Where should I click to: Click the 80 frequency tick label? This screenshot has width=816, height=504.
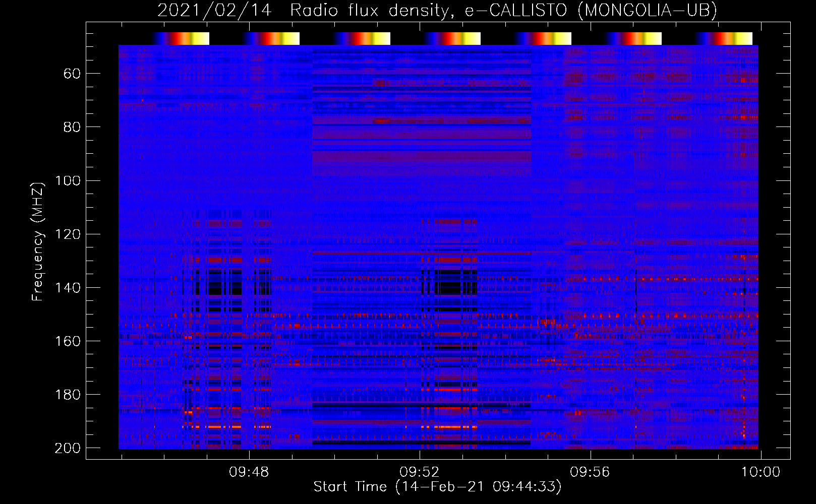click(72, 128)
